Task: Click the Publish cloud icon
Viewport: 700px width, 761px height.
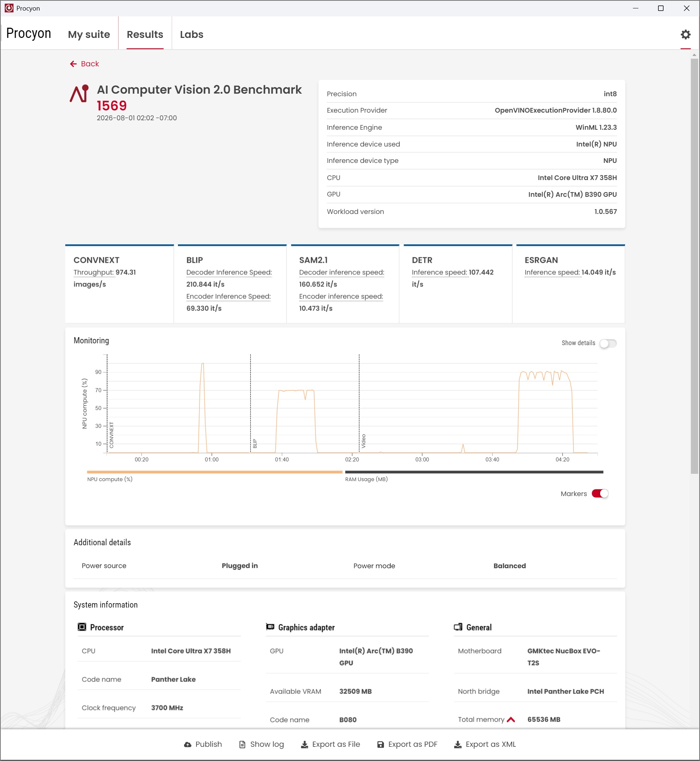Action: (187, 744)
